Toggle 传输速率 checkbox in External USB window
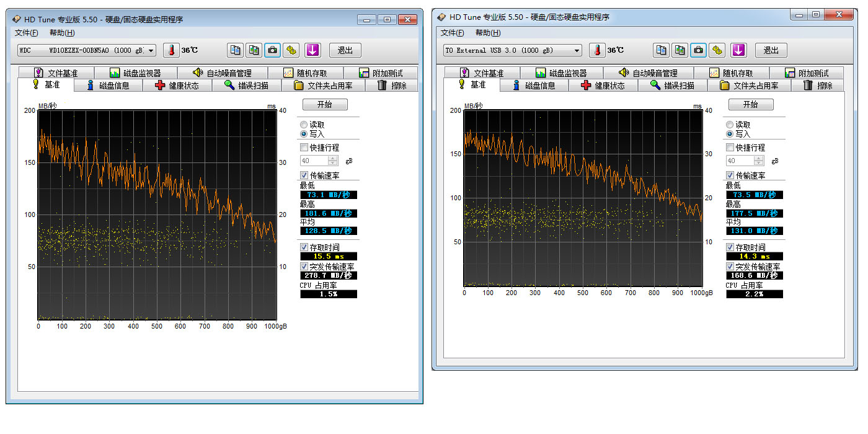868x434 pixels. coord(730,176)
